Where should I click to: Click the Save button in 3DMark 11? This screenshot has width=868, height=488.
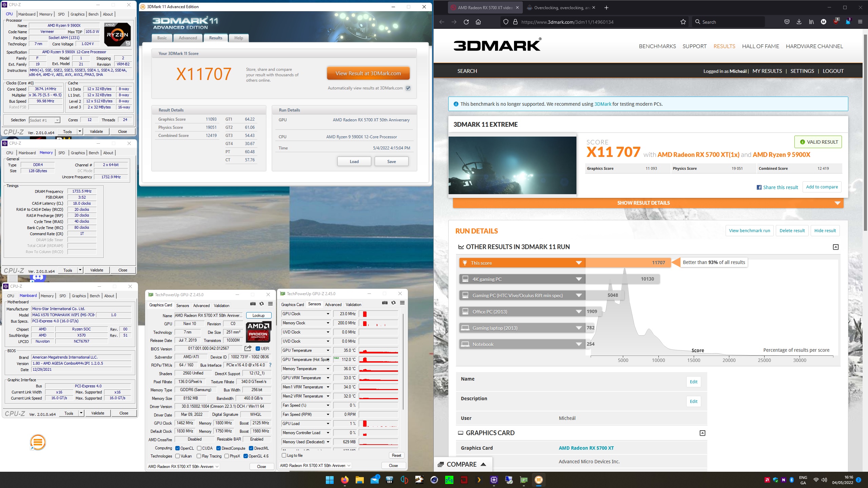click(x=391, y=162)
